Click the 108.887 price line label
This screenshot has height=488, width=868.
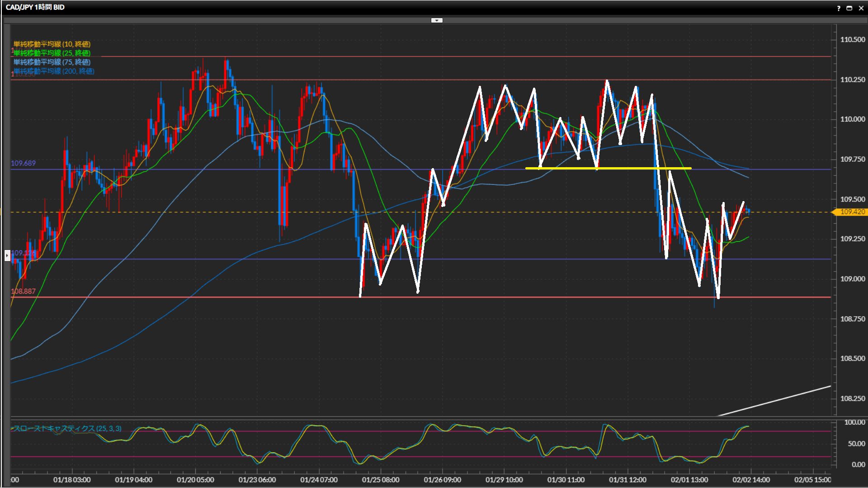click(x=23, y=291)
